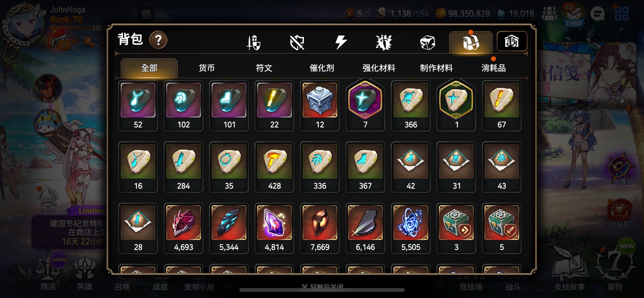Select the hammer rune stone with 428

[274, 167]
